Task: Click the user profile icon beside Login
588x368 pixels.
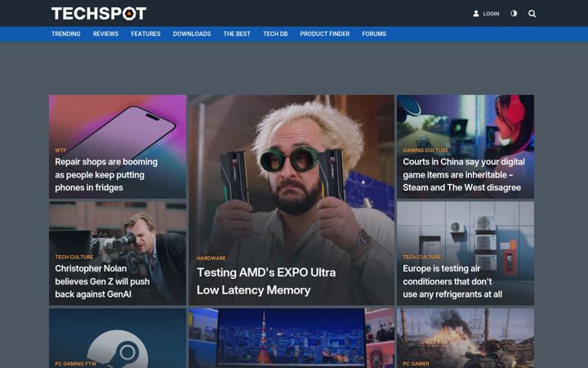Action: [x=476, y=14]
